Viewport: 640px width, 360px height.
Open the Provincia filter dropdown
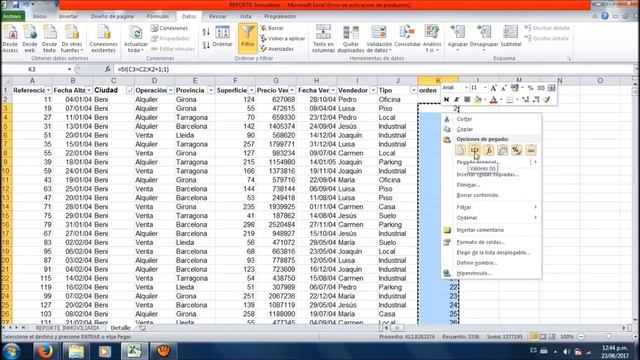point(211,90)
